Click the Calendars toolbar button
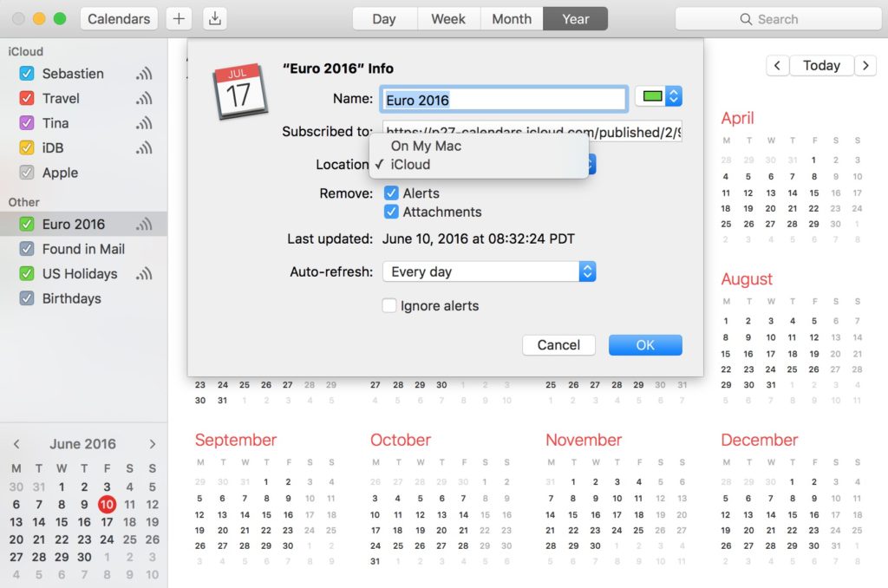The height and width of the screenshot is (588, 888). (119, 19)
